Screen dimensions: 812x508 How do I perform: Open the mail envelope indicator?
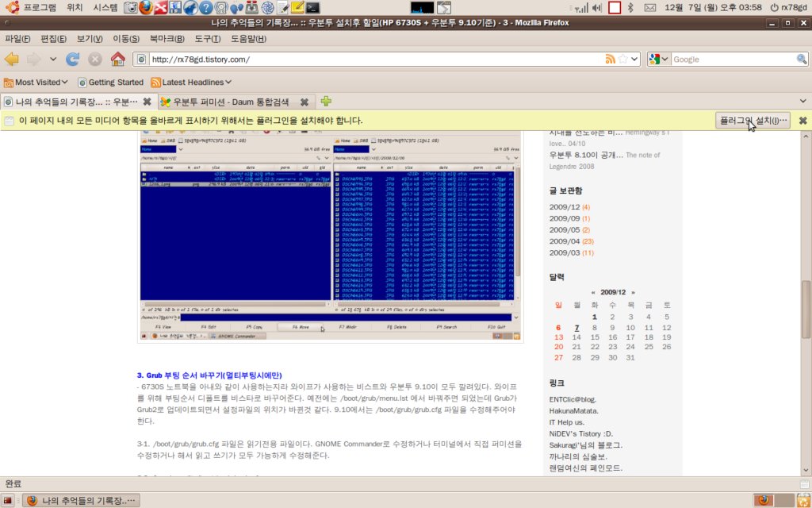pos(649,7)
